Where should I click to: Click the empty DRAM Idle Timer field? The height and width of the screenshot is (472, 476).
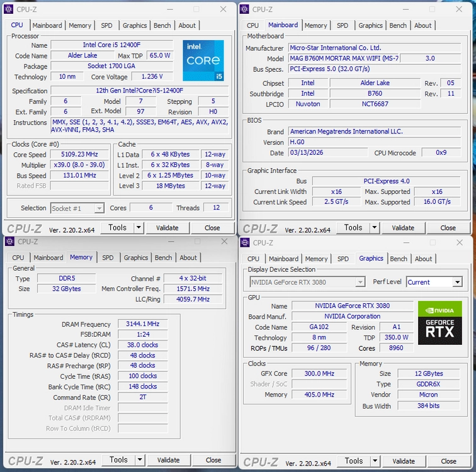pyautogui.click(x=143, y=408)
